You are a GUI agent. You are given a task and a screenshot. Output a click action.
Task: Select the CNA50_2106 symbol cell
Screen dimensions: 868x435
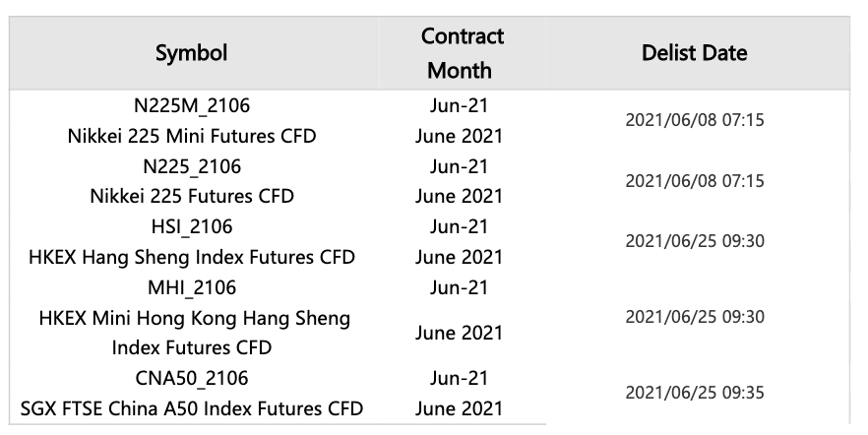pos(192,379)
